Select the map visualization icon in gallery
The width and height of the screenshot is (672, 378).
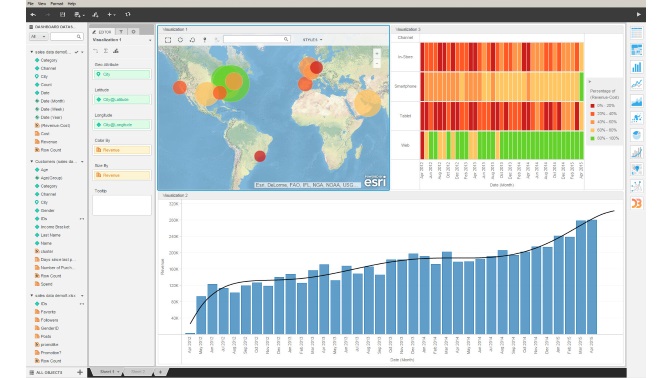click(636, 169)
